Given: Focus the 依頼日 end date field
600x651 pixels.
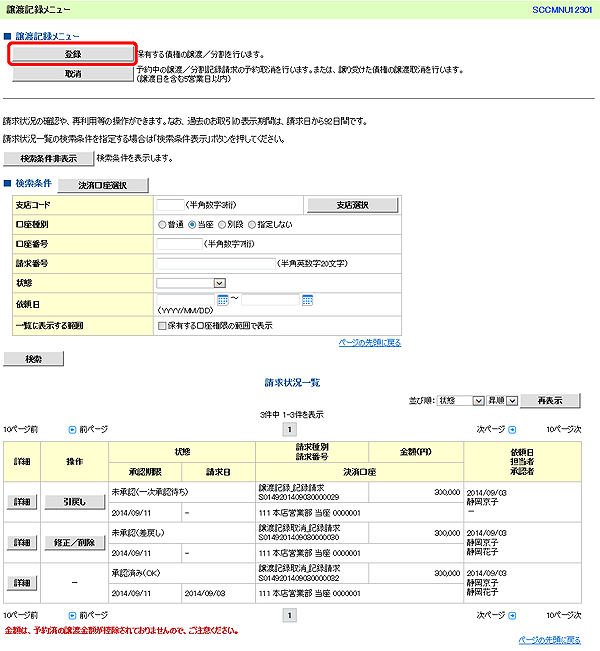Looking at the screenshot, I should click(x=270, y=299).
